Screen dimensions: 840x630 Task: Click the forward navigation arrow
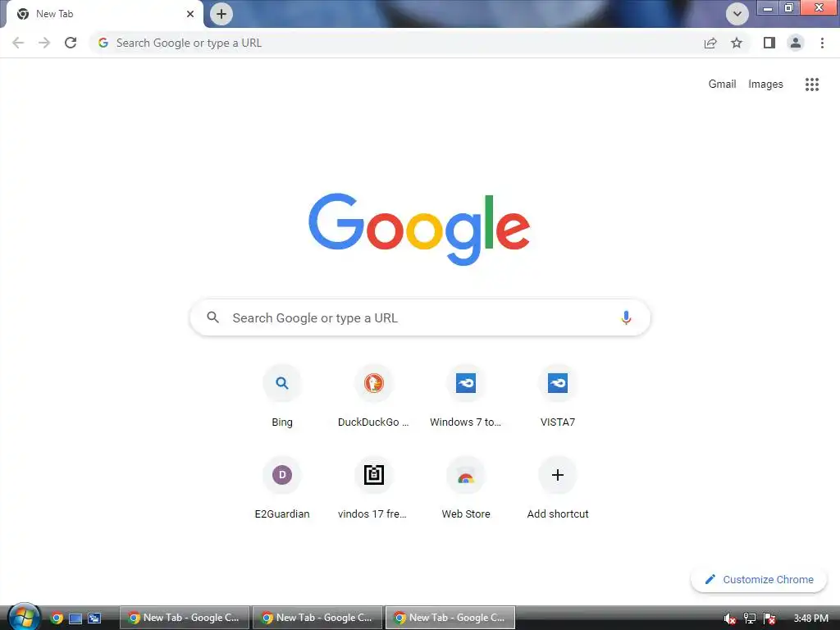[44, 43]
